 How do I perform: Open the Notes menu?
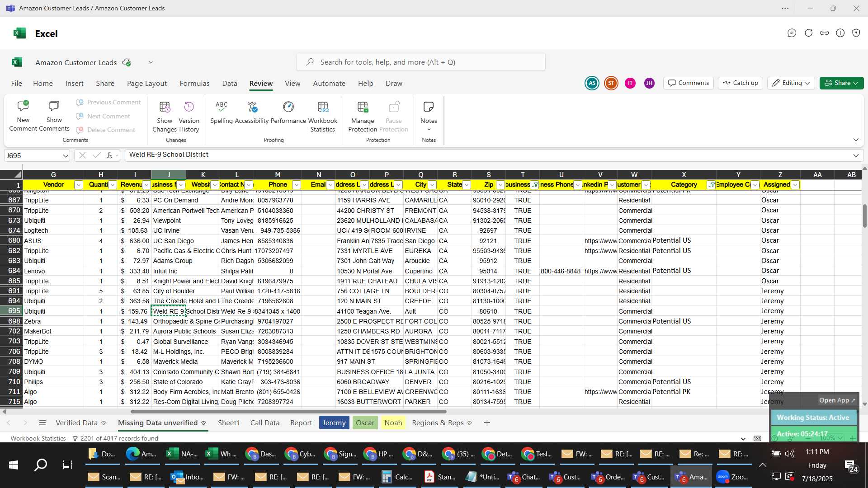pos(429,116)
